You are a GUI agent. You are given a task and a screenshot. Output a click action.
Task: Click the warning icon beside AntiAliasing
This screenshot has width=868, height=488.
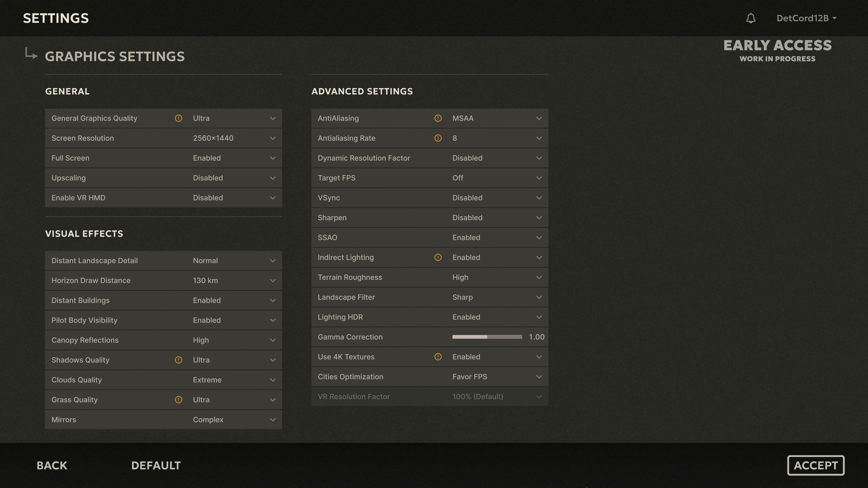[x=438, y=118]
